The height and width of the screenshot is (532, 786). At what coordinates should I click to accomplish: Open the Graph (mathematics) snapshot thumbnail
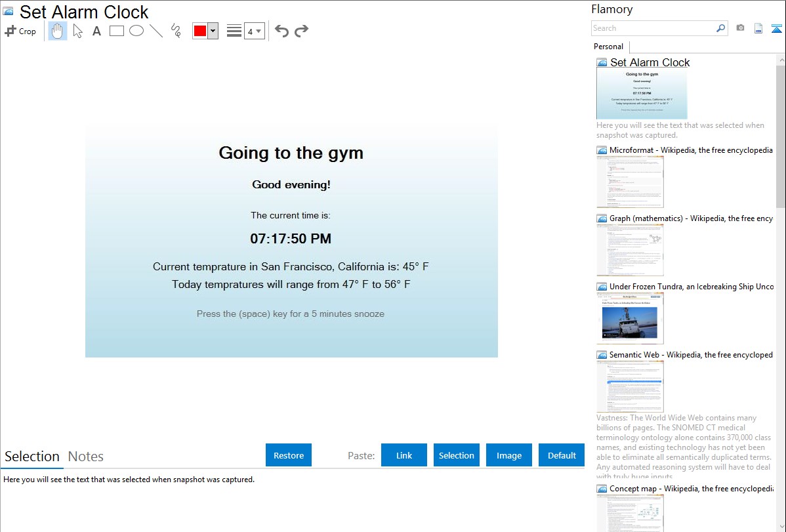[630, 250]
